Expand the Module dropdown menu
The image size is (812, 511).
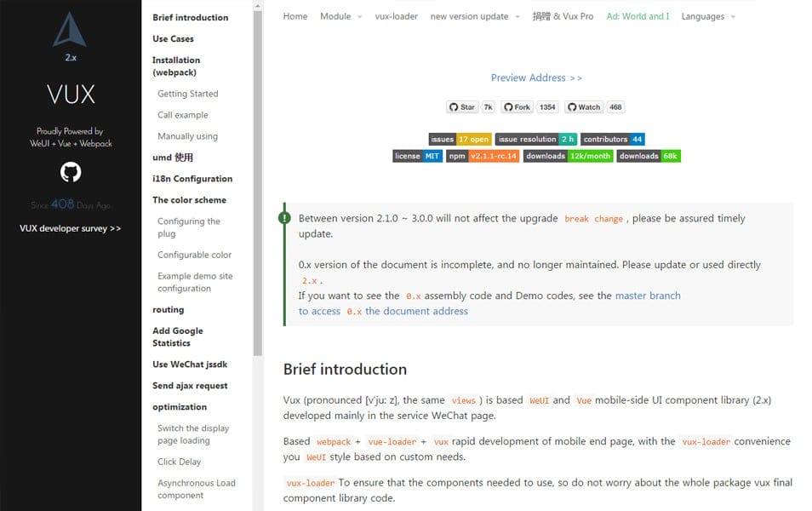click(x=335, y=15)
